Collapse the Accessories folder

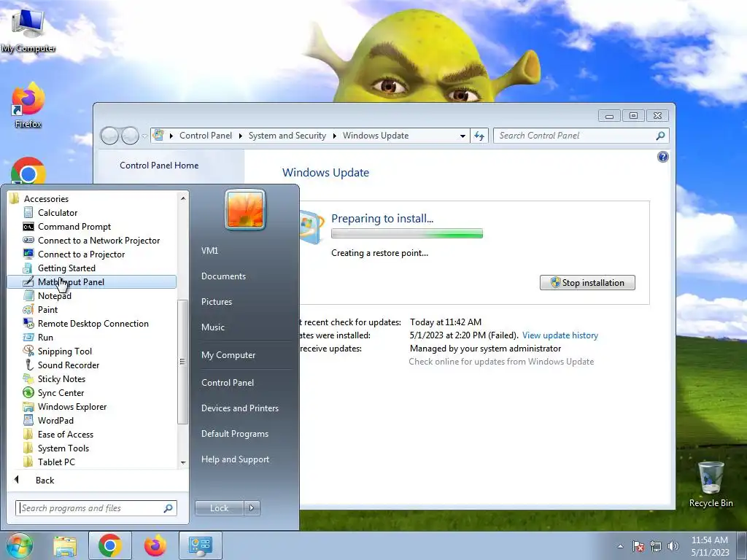click(46, 199)
